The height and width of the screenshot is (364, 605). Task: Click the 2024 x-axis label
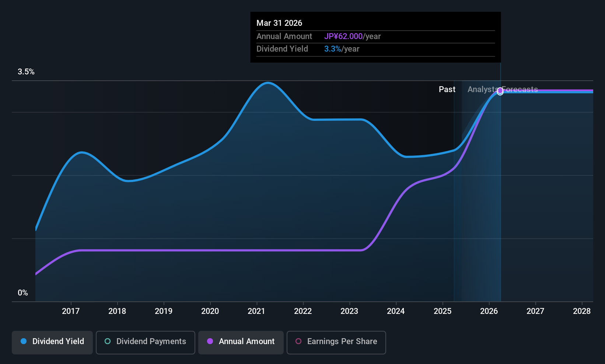pyautogui.click(x=396, y=311)
